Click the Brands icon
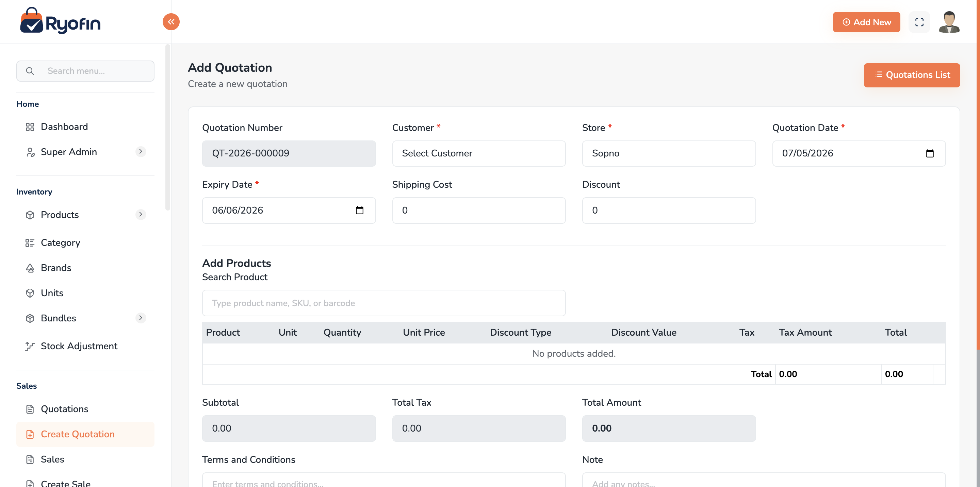The image size is (980, 487). pos(30,268)
